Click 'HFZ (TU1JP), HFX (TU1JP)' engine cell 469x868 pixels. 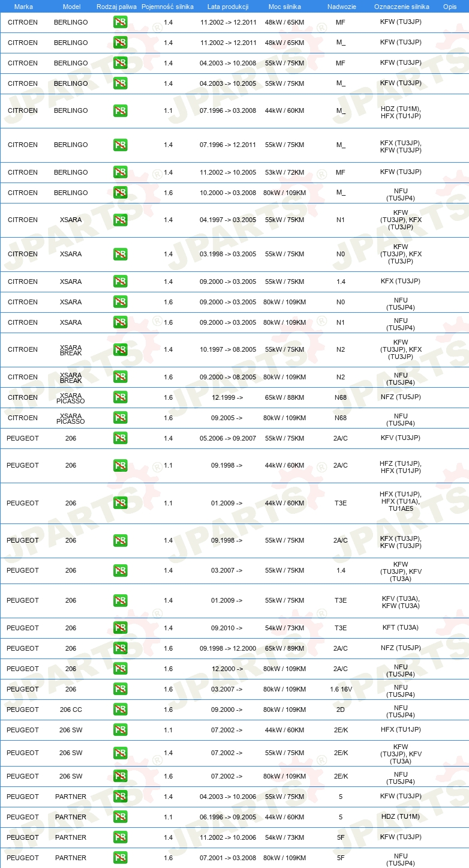click(401, 467)
